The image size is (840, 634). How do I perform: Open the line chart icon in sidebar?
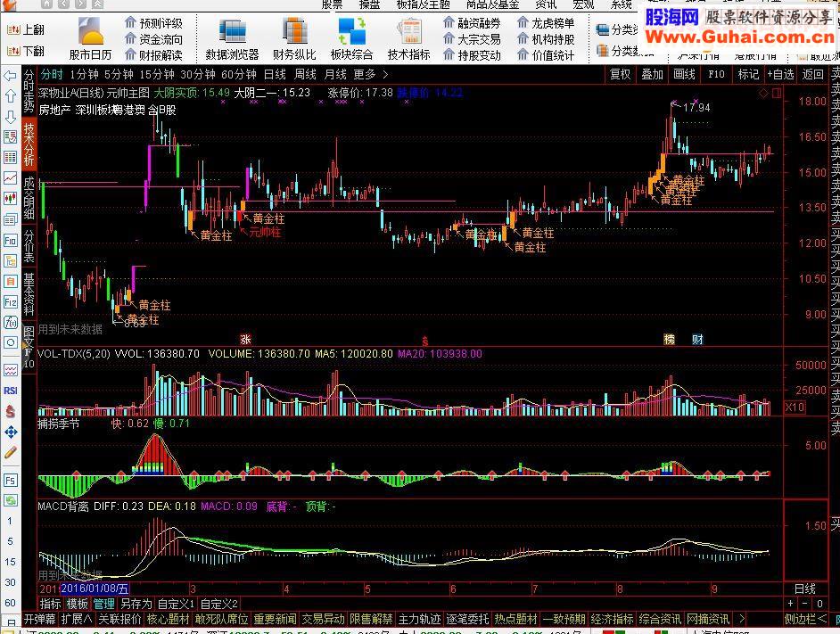pos(10,178)
